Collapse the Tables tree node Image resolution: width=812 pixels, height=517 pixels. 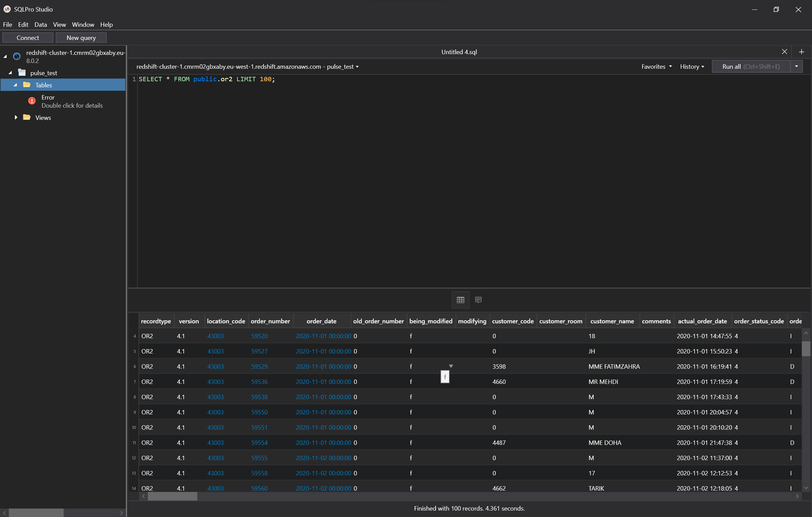tap(15, 85)
